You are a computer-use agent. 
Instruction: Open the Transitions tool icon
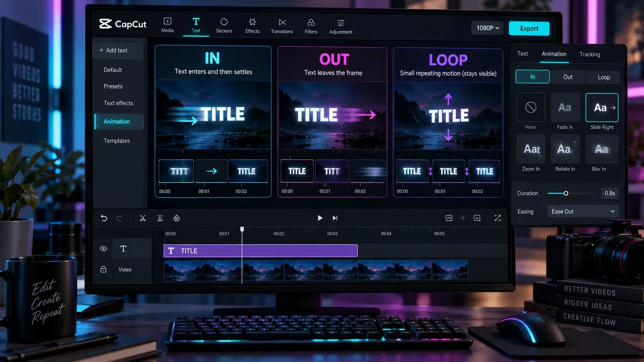tap(282, 22)
